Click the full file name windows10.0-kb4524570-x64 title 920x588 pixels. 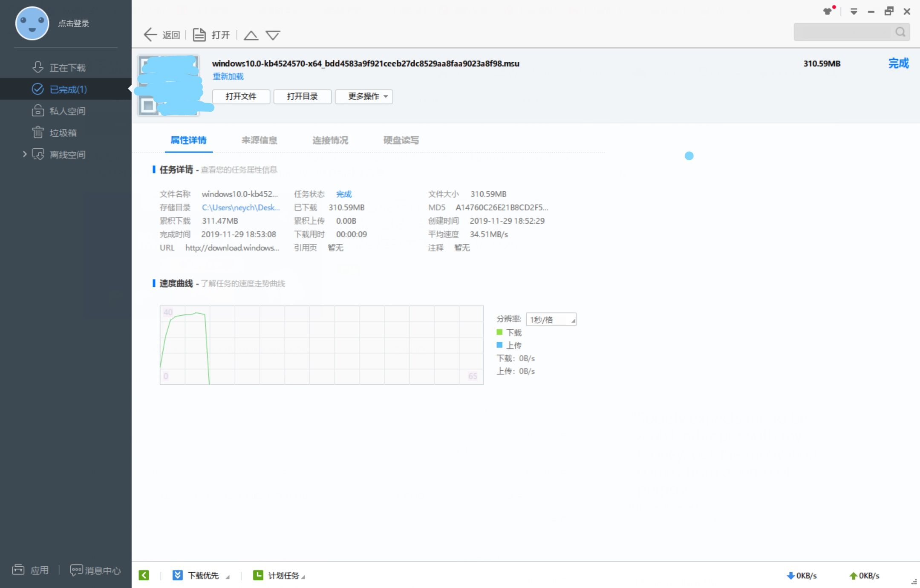coord(366,63)
